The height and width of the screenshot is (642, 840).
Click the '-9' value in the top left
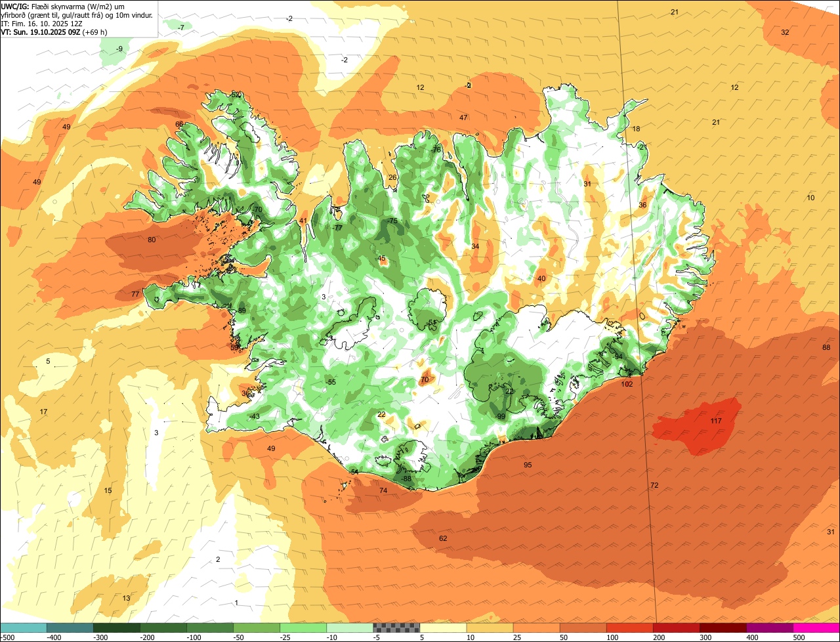tap(119, 49)
